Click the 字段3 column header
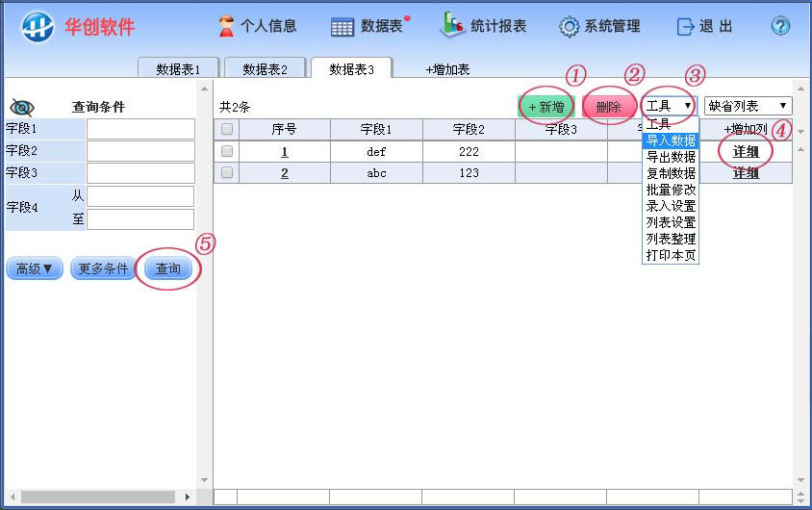 tap(561, 130)
